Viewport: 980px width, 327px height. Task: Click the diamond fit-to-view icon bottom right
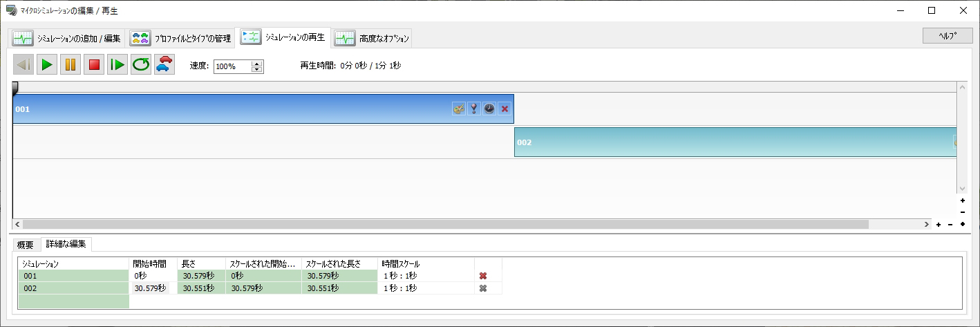click(962, 225)
